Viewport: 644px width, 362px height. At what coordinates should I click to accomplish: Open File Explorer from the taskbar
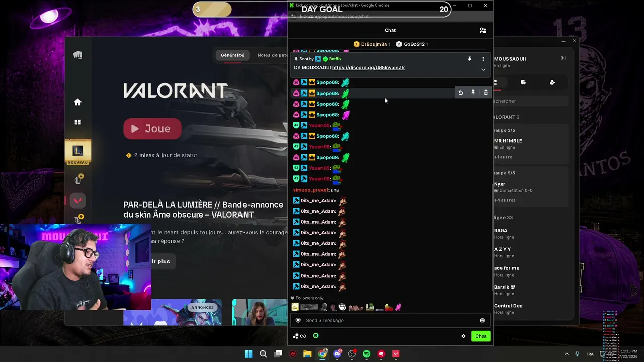tap(307, 354)
